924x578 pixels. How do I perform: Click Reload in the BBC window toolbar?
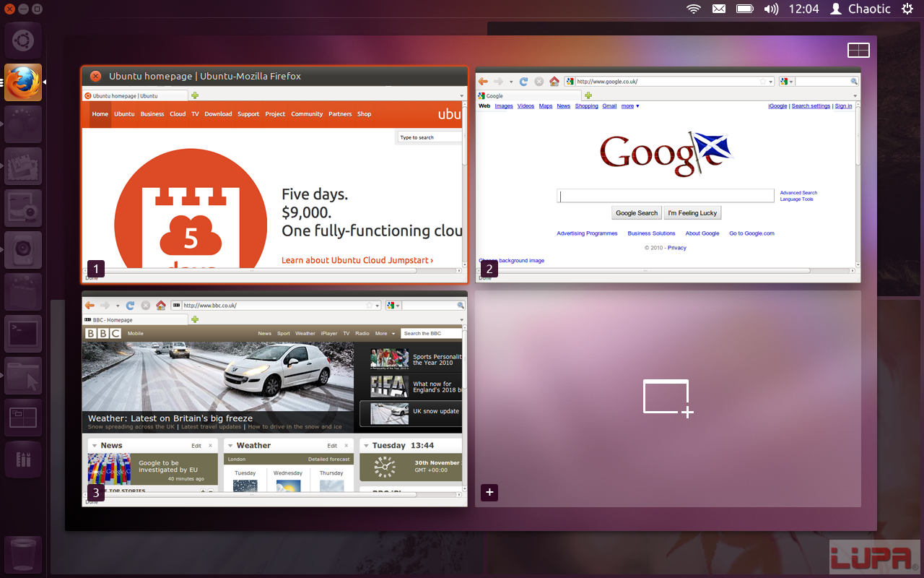(x=131, y=306)
